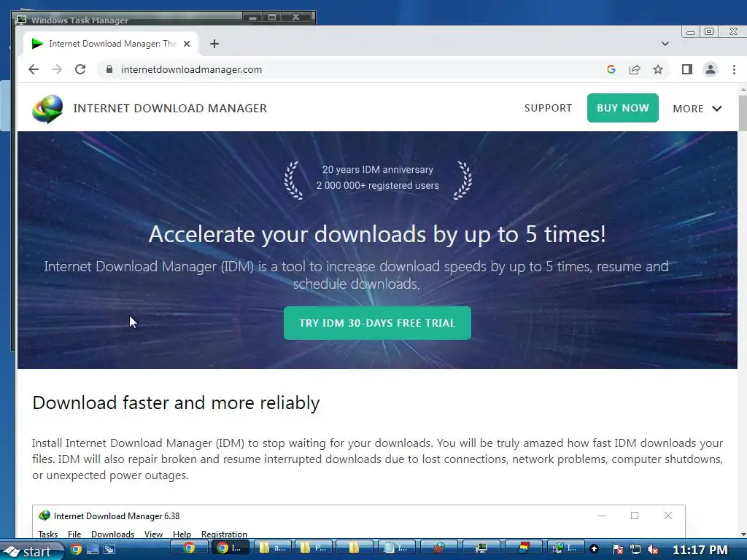The width and height of the screenshot is (747, 560).
Task: Open Registration menu in IDM screenshot
Action: (x=224, y=534)
